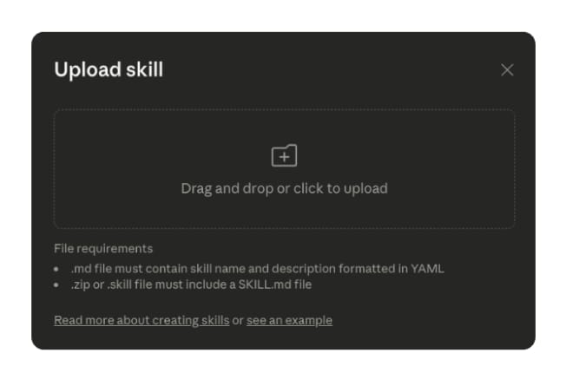Select the .zip or .skill requirement line

(191, 284)
